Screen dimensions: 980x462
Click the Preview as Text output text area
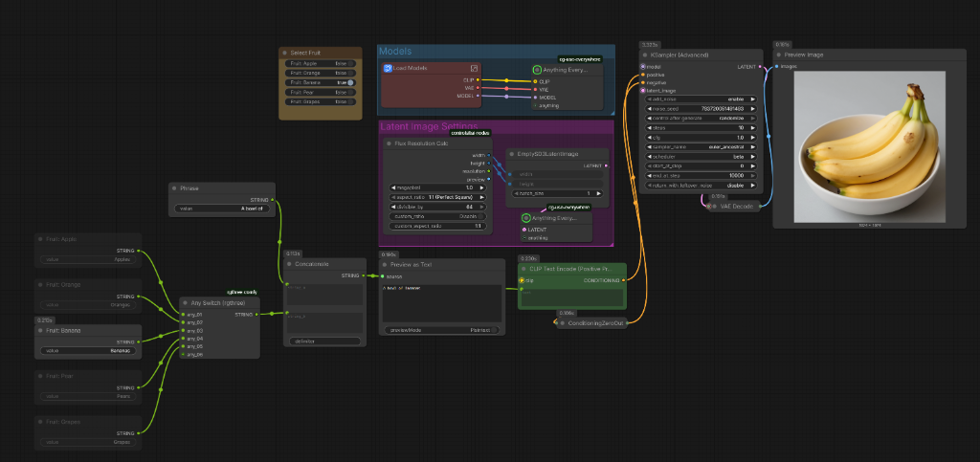[x=442, y=303]
